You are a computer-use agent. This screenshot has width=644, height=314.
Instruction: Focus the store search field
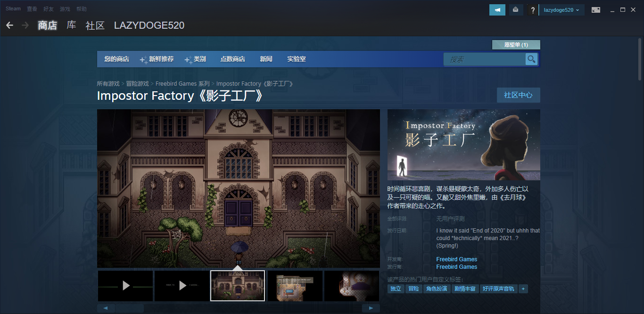(485, 59)
